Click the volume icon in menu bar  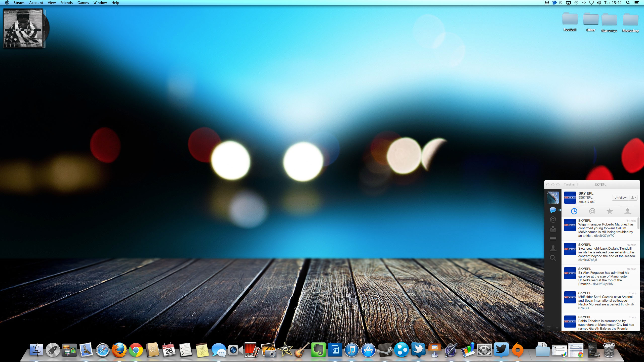pos(599,3)
